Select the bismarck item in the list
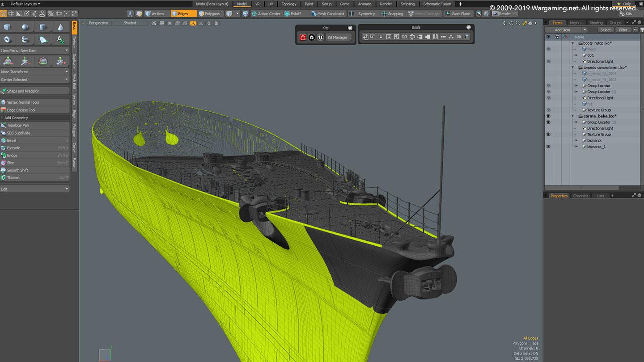This screenshot has height=362, width=644. coord(594,140)
